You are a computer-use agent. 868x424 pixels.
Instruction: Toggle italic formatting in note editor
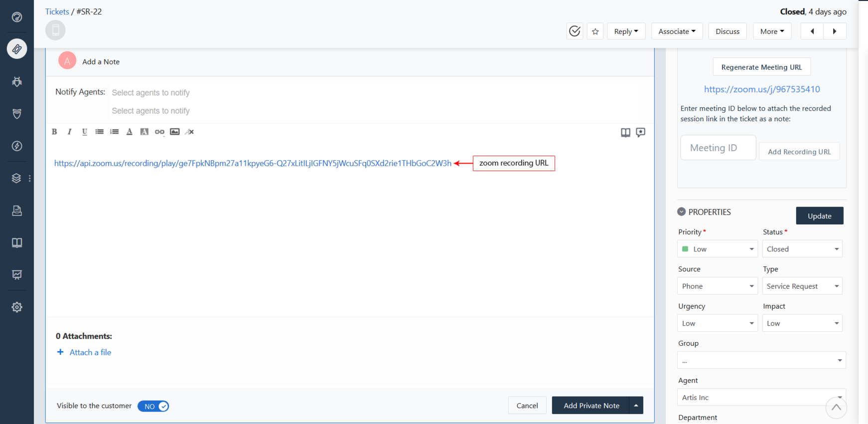[x=69, y=132]
